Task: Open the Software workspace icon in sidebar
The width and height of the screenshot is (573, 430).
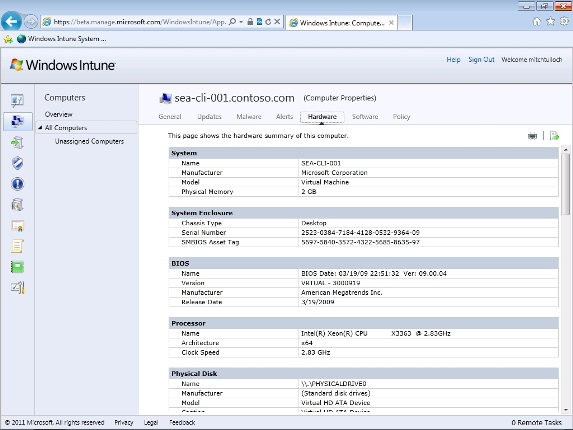Action: point(17,205)
